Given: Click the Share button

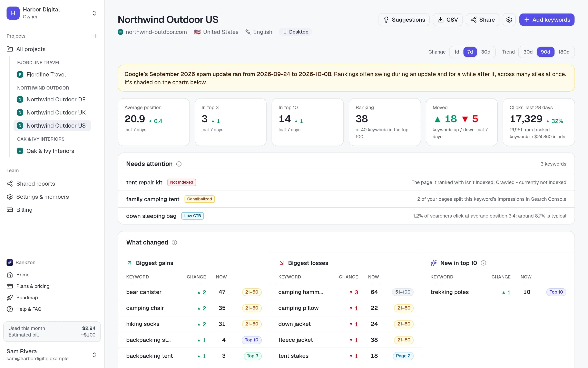Looking at the screenshot, I should pyautogui.click(x=482, y=20).
